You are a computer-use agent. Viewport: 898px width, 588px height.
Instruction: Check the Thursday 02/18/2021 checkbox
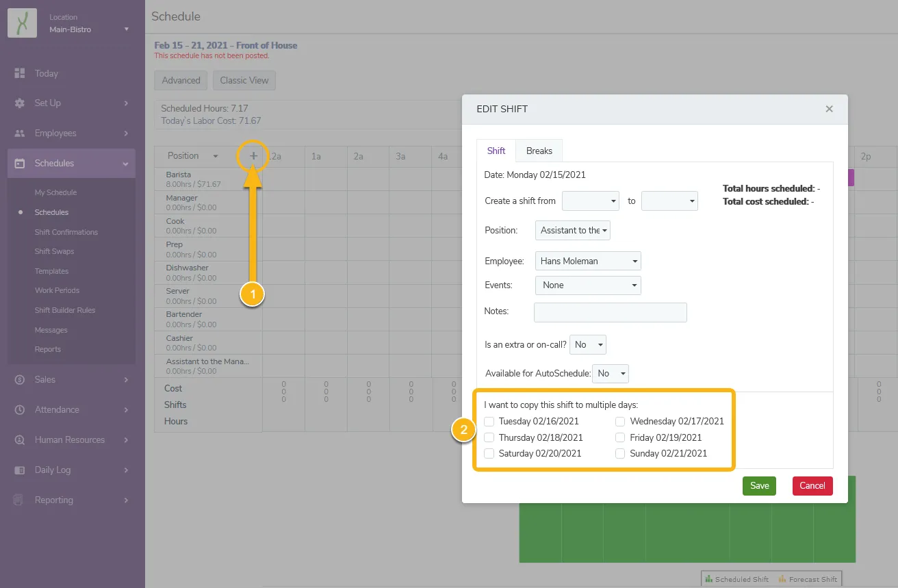(489, 437)
